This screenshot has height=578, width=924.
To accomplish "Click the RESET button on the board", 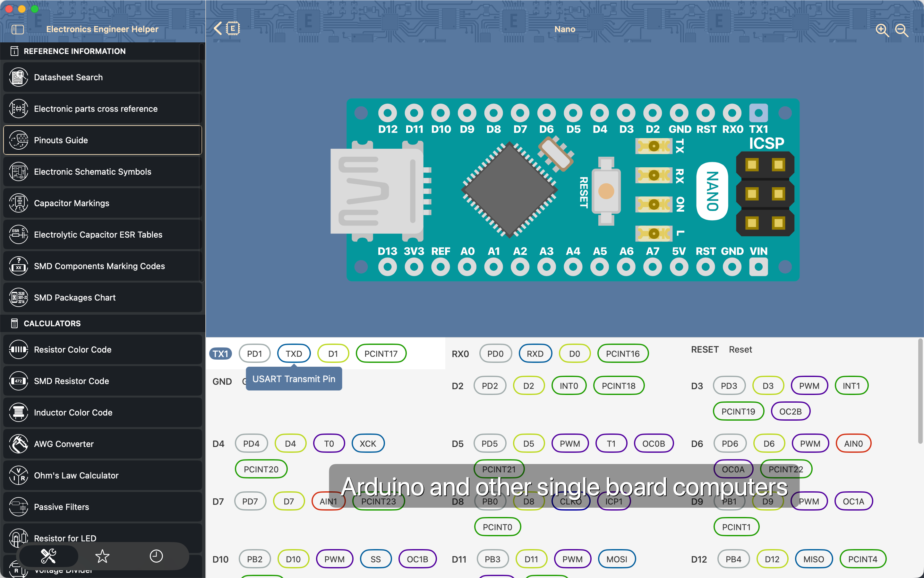I will point(606,191).
